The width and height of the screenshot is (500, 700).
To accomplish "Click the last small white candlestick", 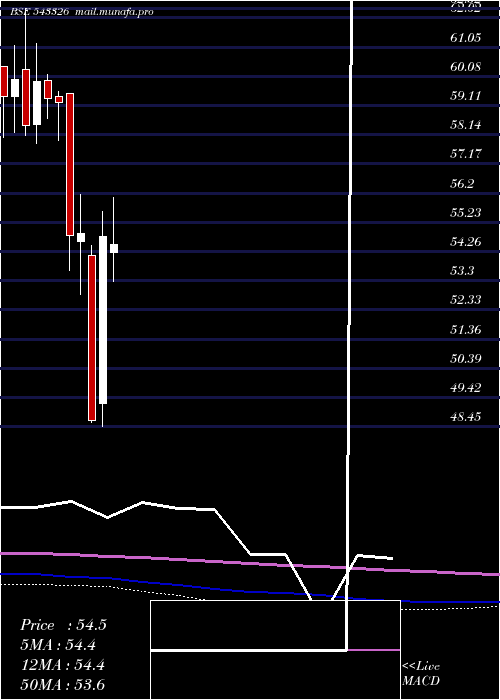I will click(114, 248).
